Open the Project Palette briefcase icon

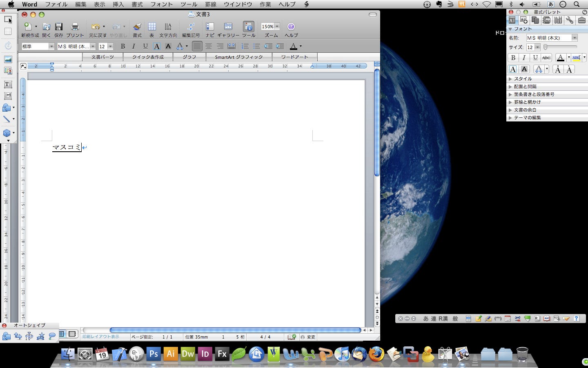coord(581,20)
